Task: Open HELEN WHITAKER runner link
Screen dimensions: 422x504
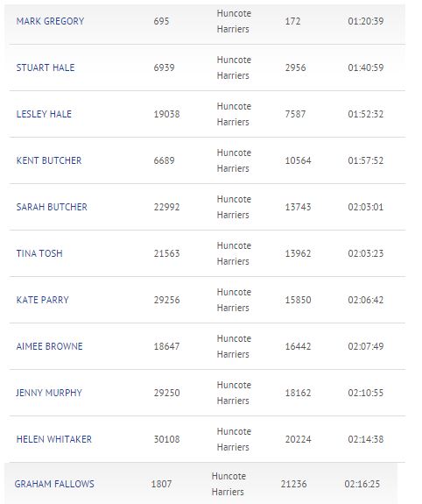Action: click(54, 439)
